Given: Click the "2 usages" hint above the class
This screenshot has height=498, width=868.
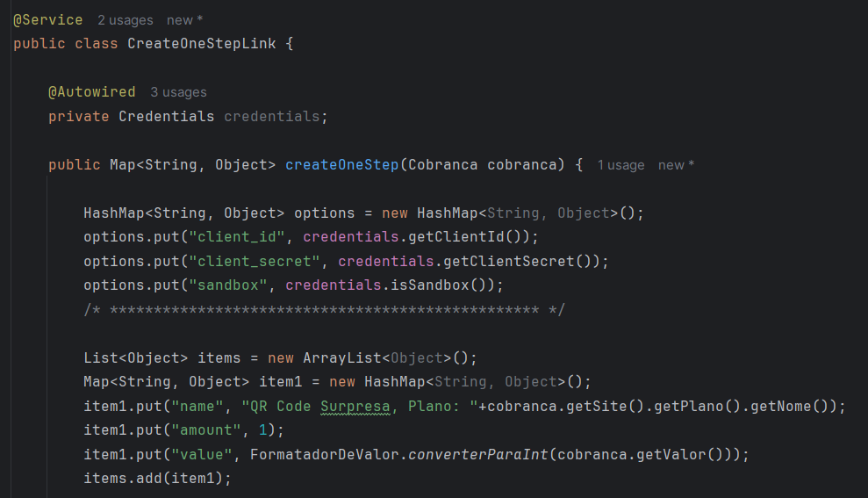Looking at the screenshot, I should (125, 19).
